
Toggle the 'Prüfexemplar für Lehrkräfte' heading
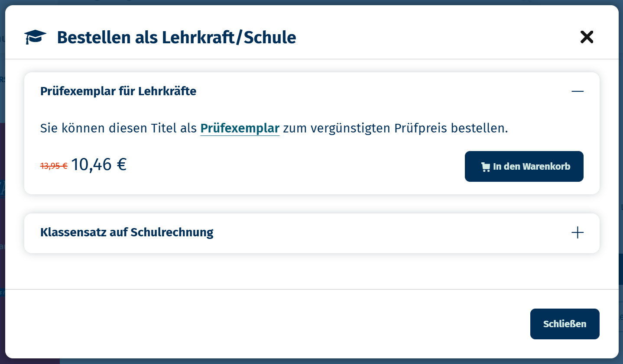coord(118,91)
